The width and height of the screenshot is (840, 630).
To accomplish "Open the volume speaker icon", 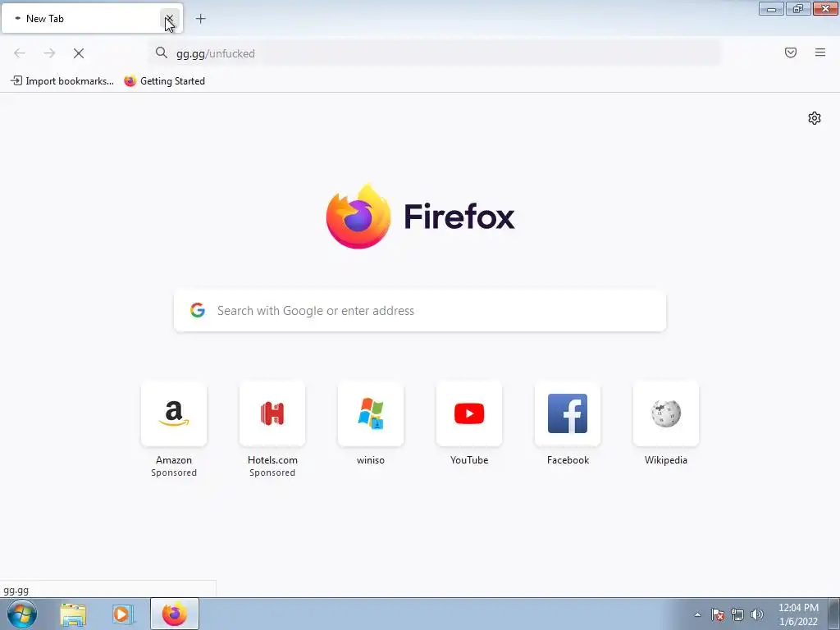I will [757, 614].
